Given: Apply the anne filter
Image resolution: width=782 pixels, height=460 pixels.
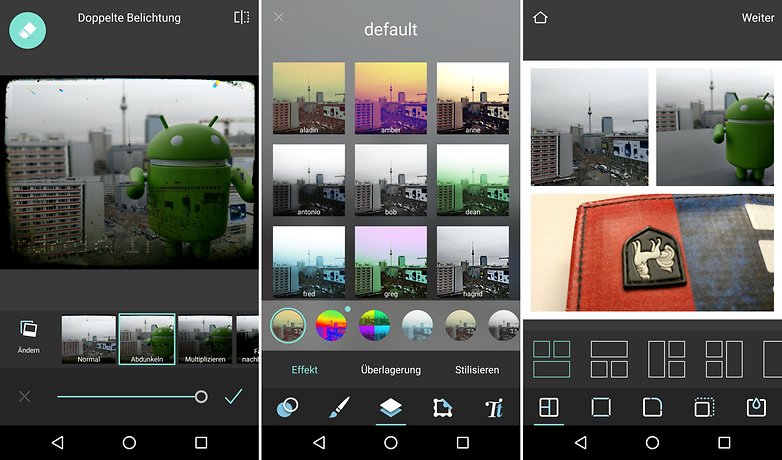Looking at the screenshot, I should [473, 98].
